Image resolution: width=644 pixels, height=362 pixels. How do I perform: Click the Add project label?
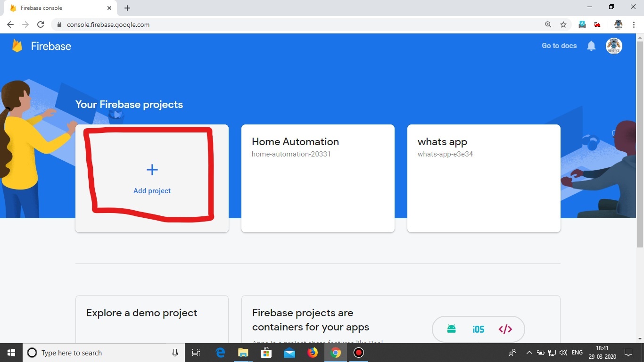tap(152, 191)
